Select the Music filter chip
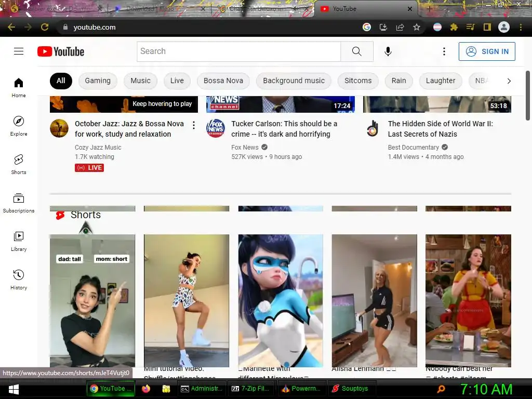Image resolution: width=532 pixels, height=399 pixels. click(140, 81)
